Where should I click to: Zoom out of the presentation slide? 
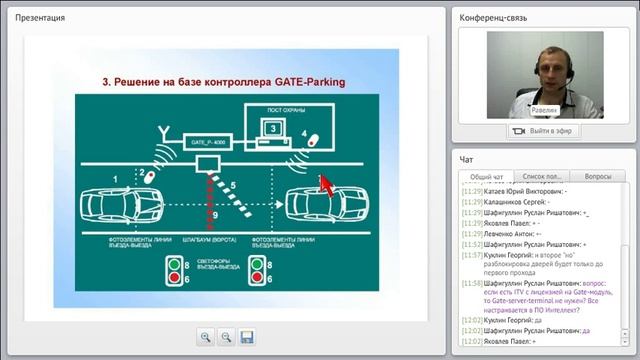tap(226, 337)
